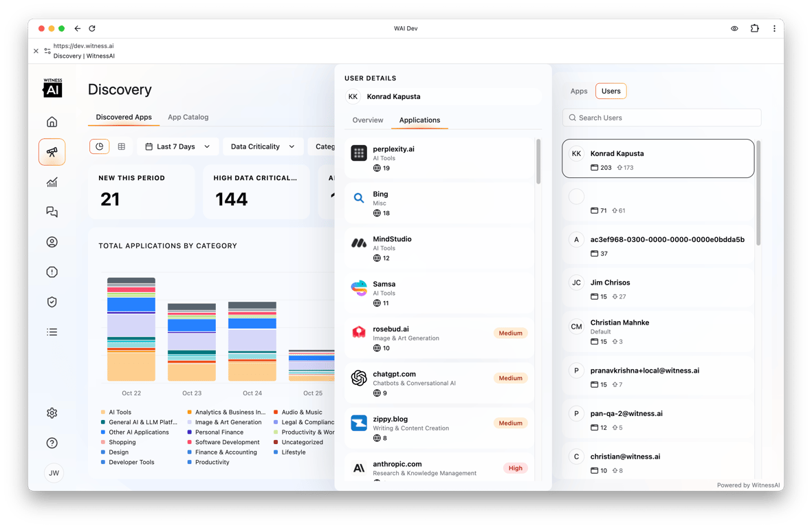
Task: Click Software Development legend swatch
Action: [190, 443]
